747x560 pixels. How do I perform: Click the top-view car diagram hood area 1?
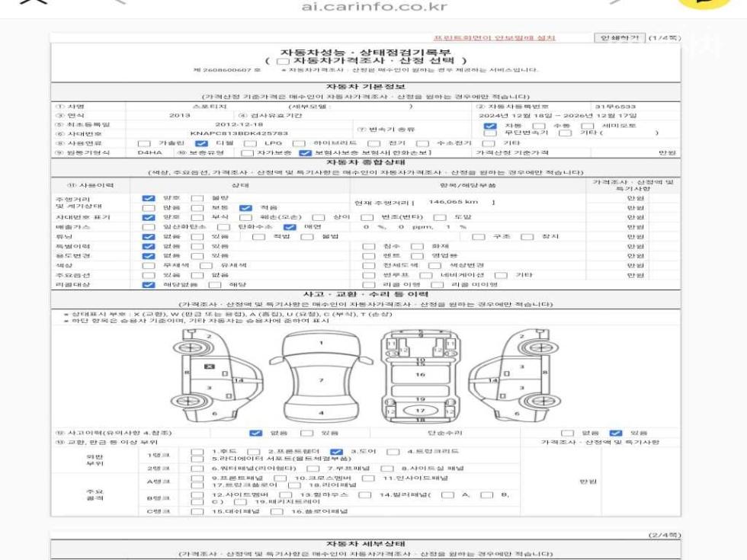(321, 343)
